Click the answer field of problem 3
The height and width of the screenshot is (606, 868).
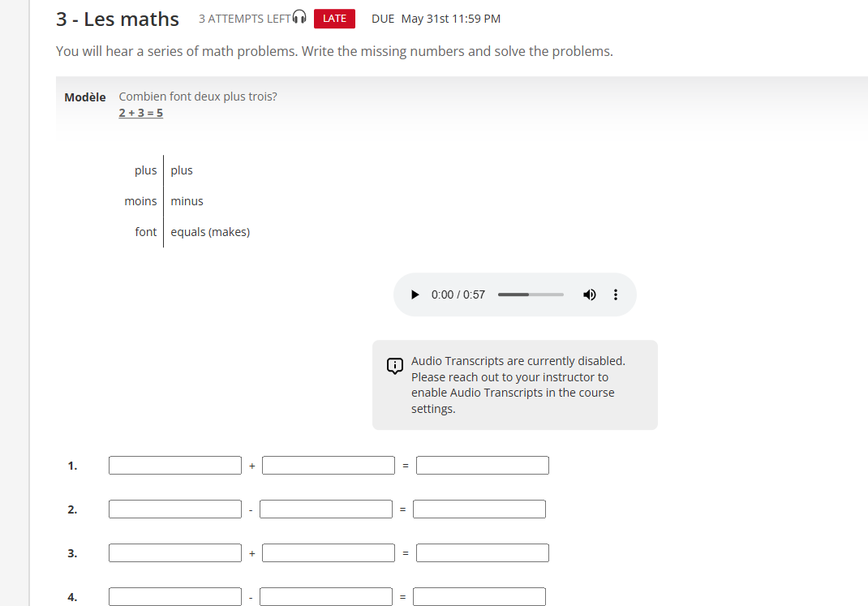tap(482, 553)
